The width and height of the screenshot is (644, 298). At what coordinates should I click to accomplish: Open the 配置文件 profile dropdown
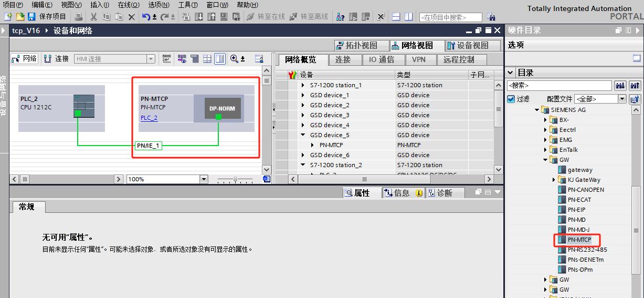[x=622, y=99]
